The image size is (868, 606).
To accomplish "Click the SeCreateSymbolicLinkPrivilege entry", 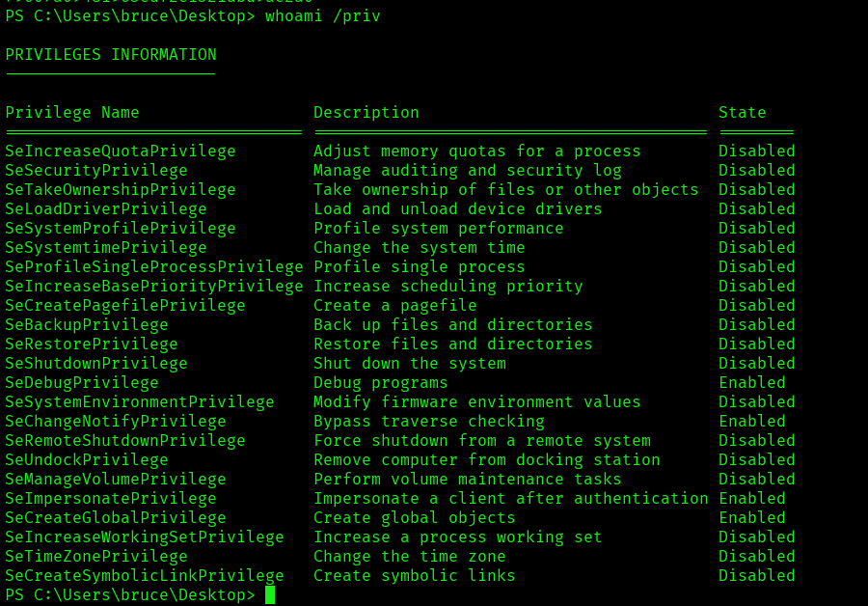I will pyautogui.click(x=145, y=576).
